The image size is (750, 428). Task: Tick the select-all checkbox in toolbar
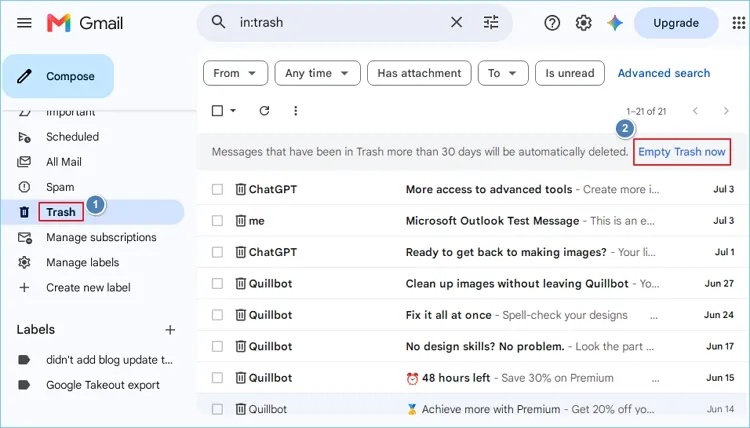tap(217, 111)
